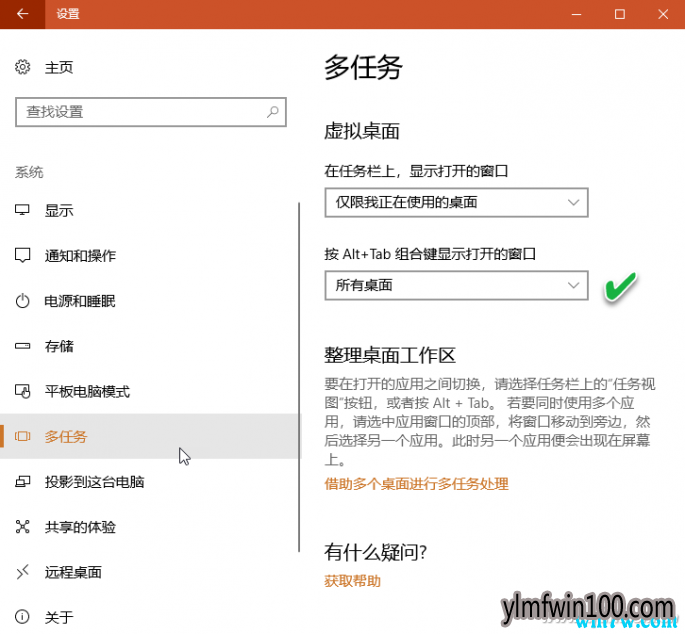Open Alt+Tab dropdown 所有桌面

tap(457, 285)
